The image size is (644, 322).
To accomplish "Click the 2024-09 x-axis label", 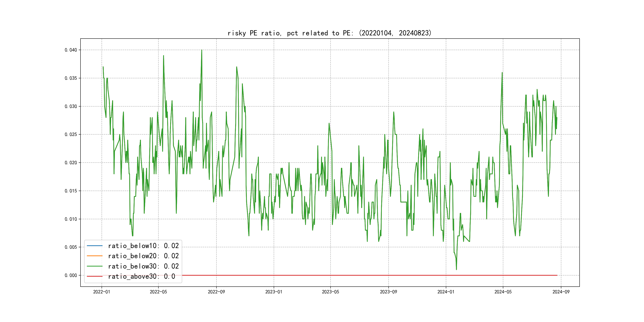I will [561, 292].
